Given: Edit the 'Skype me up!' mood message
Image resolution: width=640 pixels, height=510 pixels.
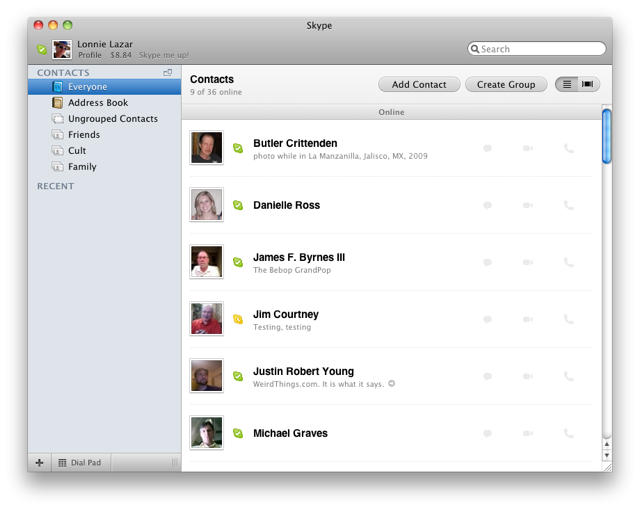Looking at the screenshot, I should (x=163, y=55).
